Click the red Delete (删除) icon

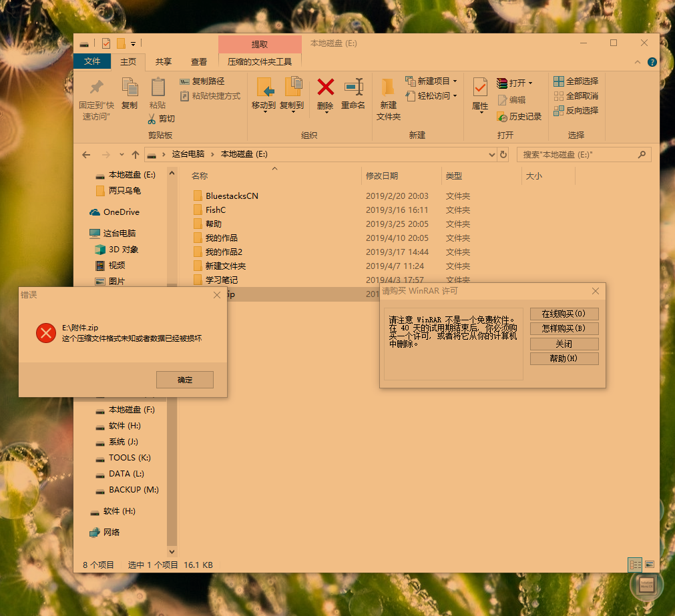click(325, 87)
